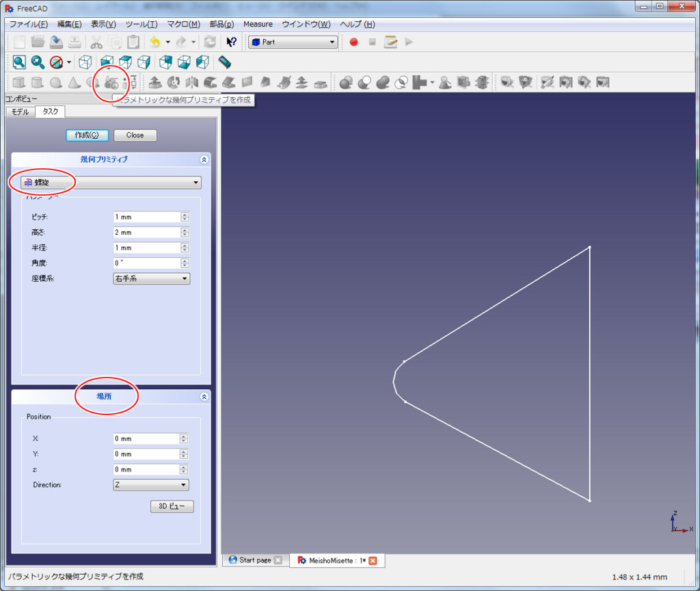Open the Direction Z dropdown
700x591 pixels.
tap(151, 485)
